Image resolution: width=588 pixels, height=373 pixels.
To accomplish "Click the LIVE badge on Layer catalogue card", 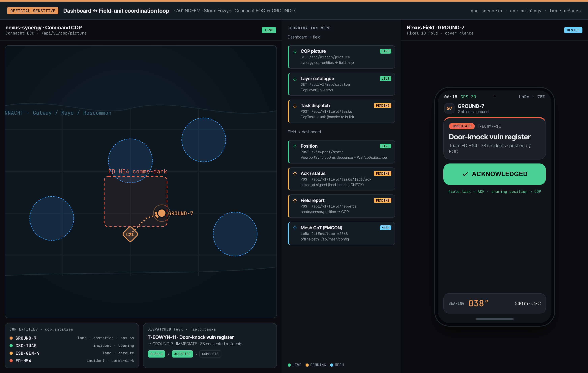I will coord(385,79).
